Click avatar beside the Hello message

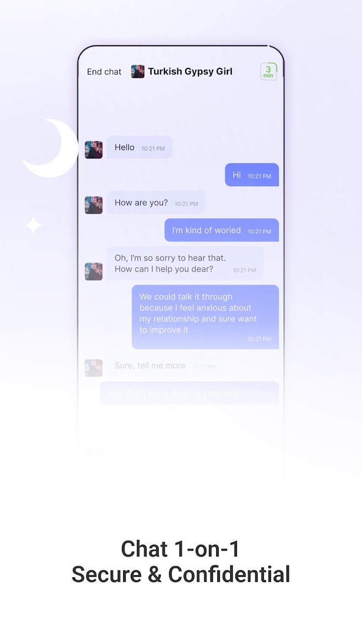(94, 150)
